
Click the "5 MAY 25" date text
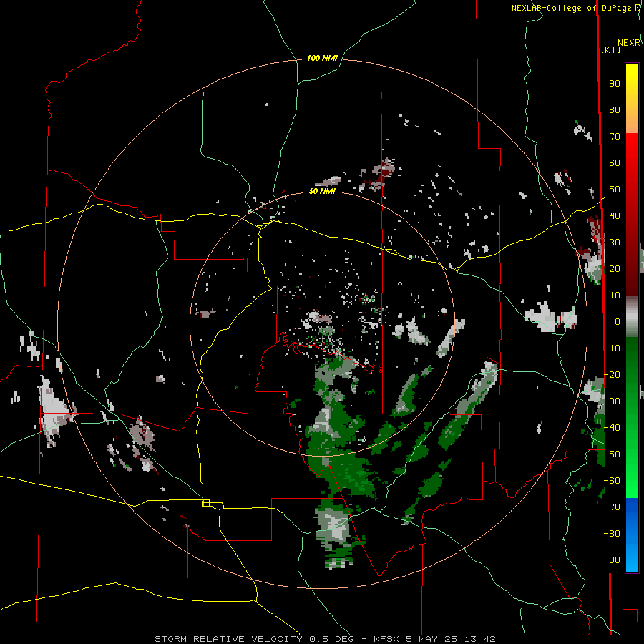tap(432, 639)
